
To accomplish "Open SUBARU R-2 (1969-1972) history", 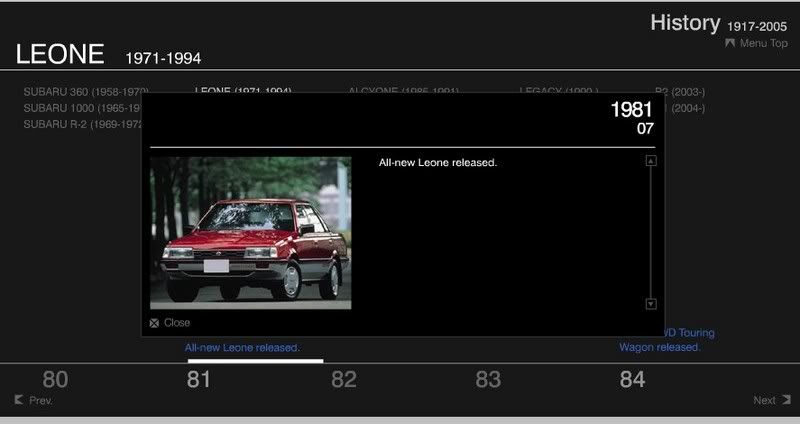I will [82, 124].
